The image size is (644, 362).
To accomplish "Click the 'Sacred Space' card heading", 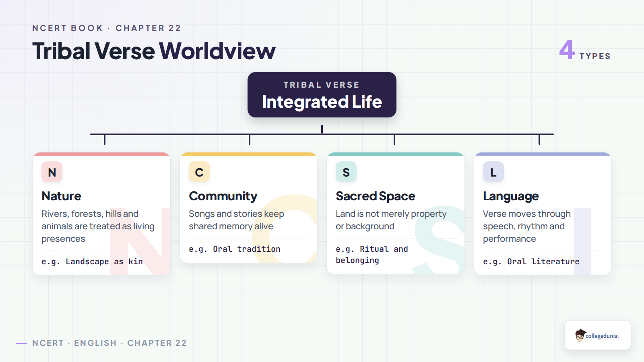I will (x=376, y=196).
